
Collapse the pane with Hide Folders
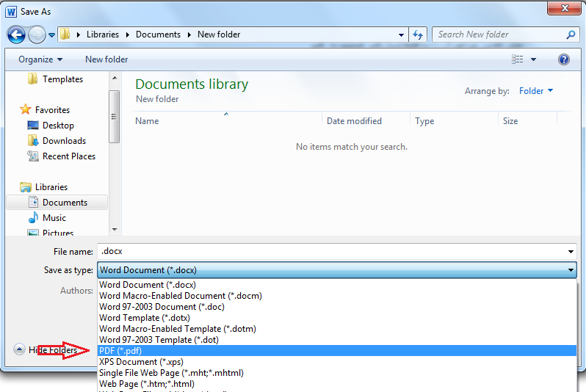coord(51,350)
